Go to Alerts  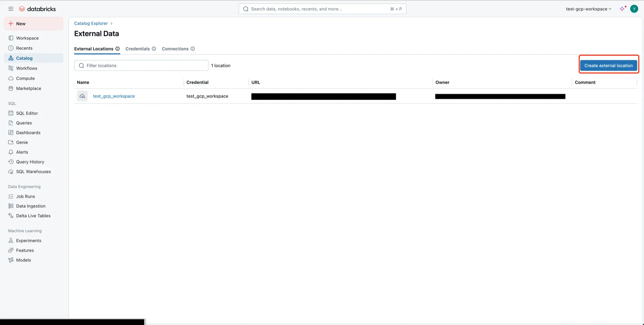coord(34,152)
